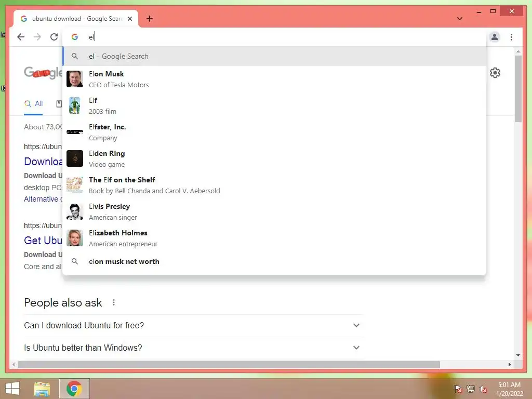
Task: Choose the Elfster, Inc. suggestion
Action: 274,132
